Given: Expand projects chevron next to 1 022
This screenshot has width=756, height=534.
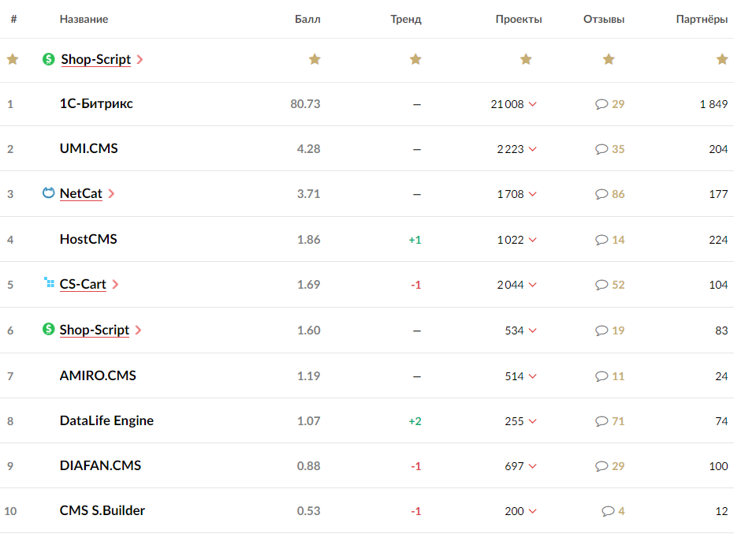Looking at the screenshot, I should point(532,240).
